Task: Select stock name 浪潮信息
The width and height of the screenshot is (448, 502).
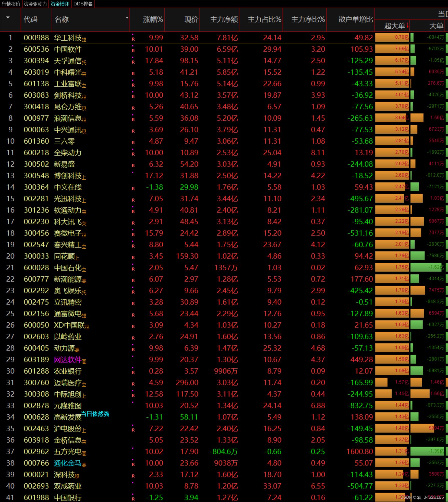Action: click(x=68, y=118)
